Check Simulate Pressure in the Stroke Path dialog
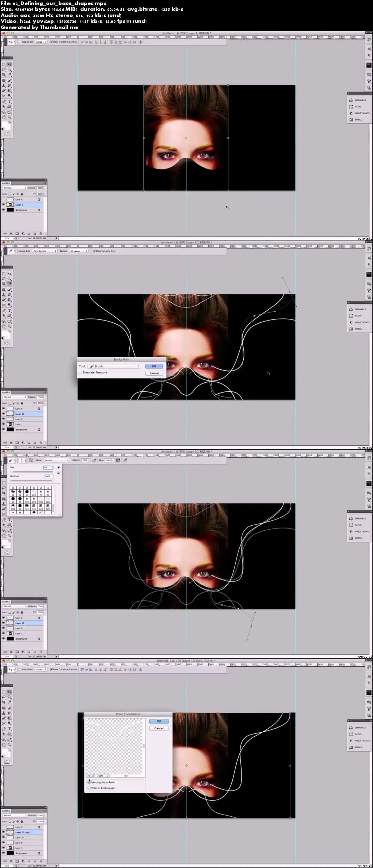 coord(81,373)
